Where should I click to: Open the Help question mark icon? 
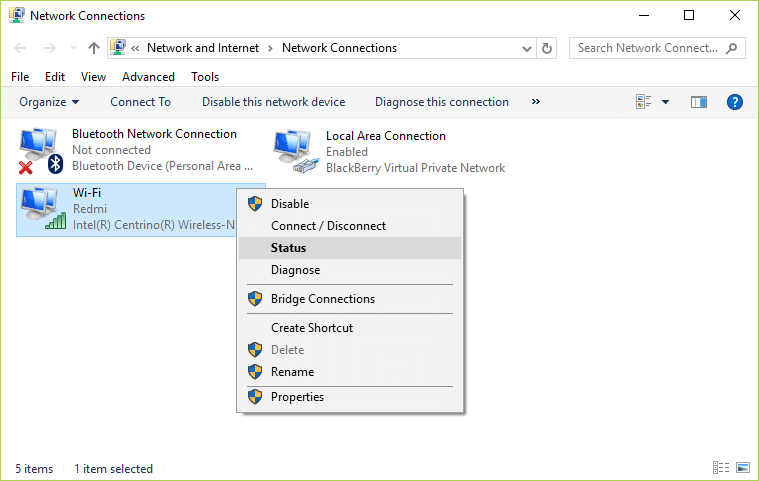click(x=734, y=102)
